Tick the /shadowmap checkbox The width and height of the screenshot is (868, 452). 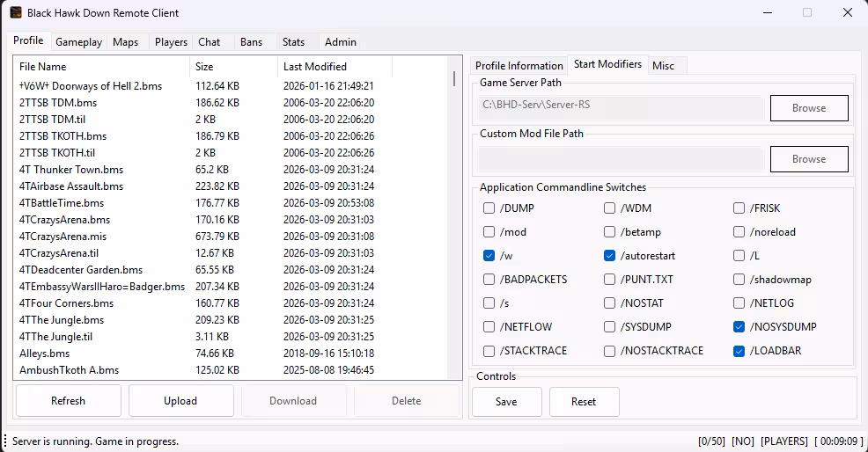(x=739, y=280)
